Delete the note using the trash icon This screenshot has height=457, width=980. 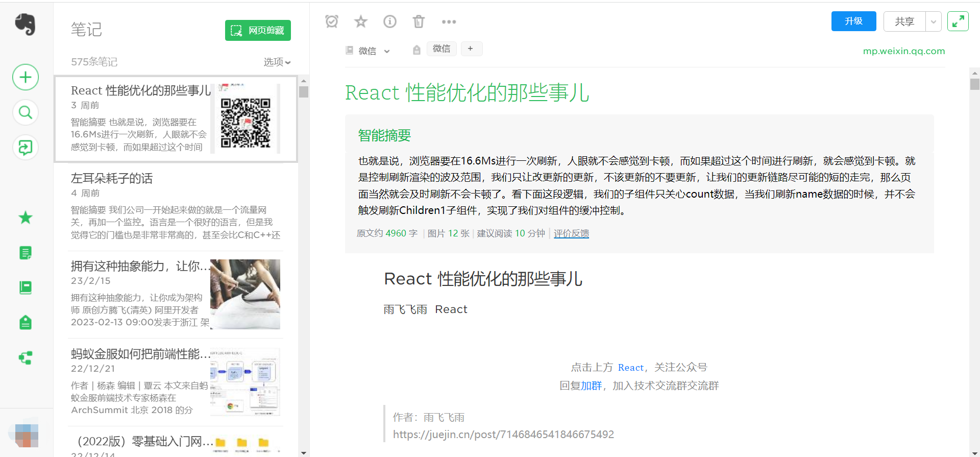419,21
